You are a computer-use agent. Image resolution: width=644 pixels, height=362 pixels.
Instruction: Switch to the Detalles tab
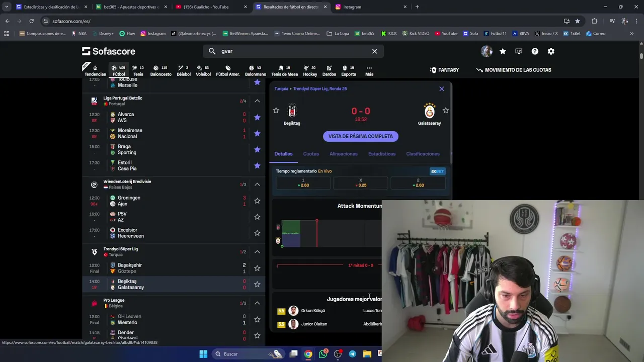283,154
